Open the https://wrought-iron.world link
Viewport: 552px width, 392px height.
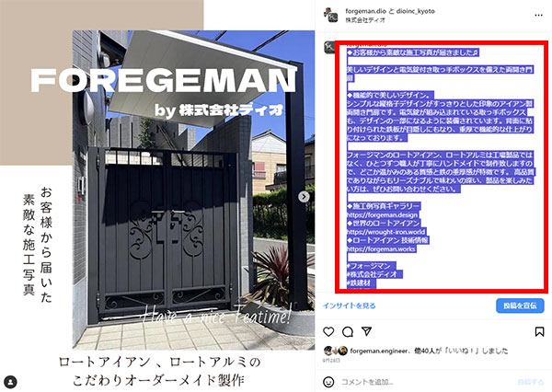click(x=386, y=232)
